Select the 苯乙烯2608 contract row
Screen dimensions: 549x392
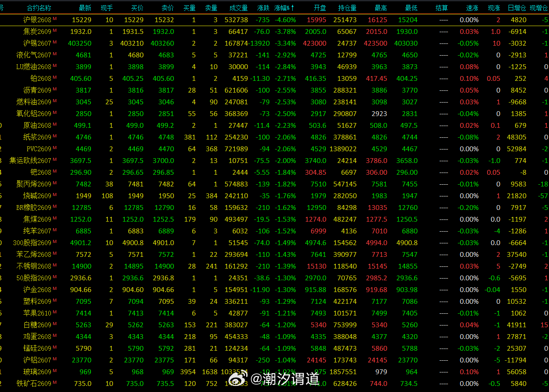click(274, 254)
